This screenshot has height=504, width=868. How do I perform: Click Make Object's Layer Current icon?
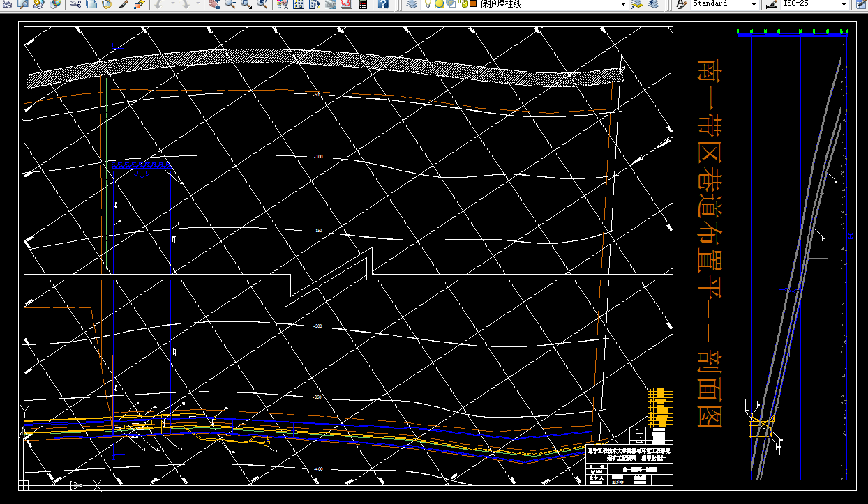click(636, 3)
